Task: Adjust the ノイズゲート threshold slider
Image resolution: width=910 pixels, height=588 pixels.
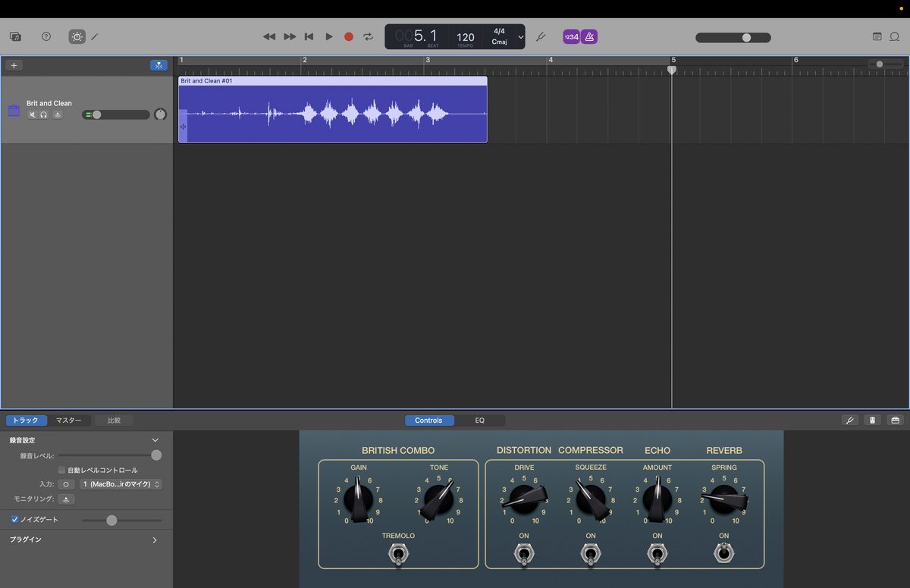Action: [121, 521]
